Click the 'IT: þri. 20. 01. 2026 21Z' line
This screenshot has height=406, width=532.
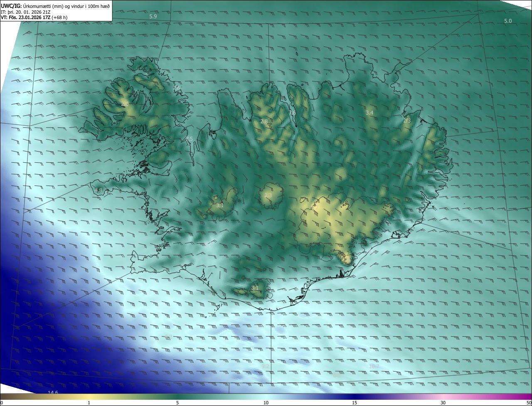[x=26, y=12]
